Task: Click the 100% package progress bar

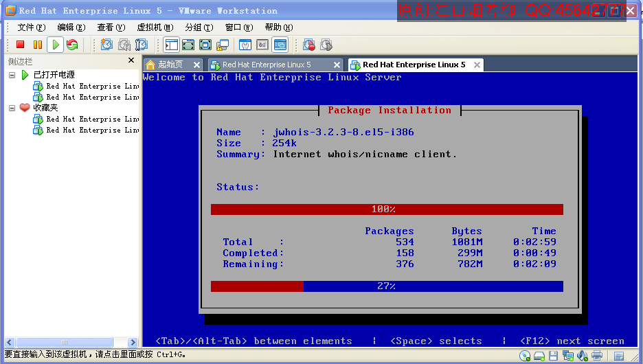Action: pyautogui.click(x=387, y=209)
